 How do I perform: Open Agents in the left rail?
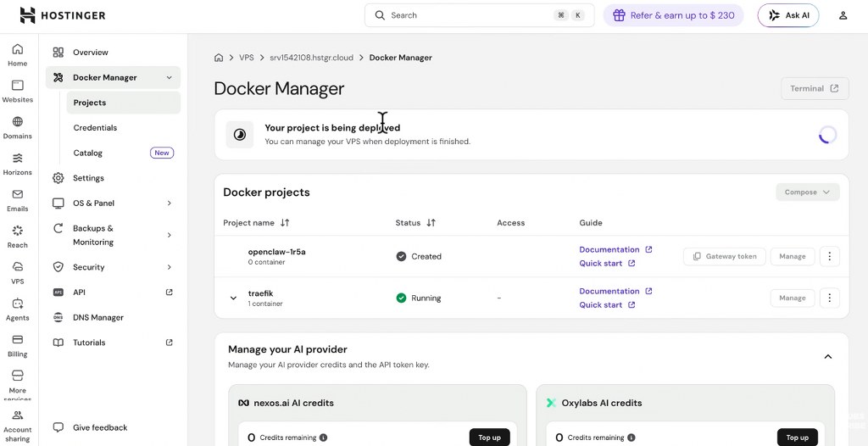17,309
